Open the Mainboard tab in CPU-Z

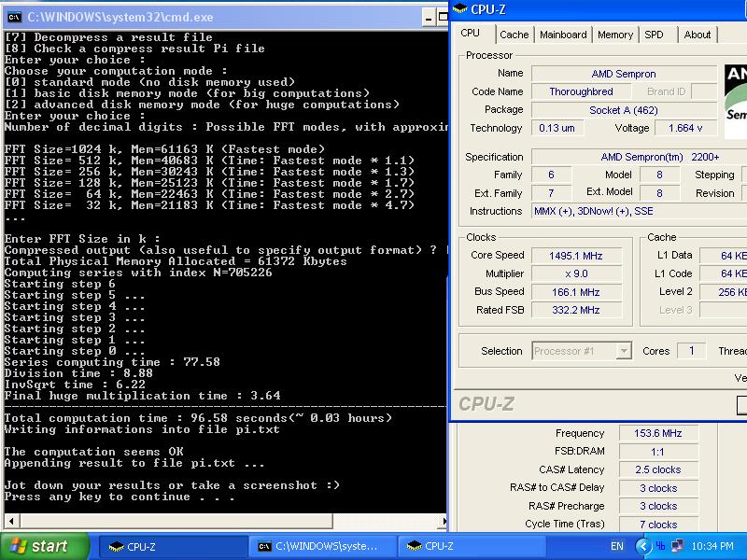tap(563, 35)
